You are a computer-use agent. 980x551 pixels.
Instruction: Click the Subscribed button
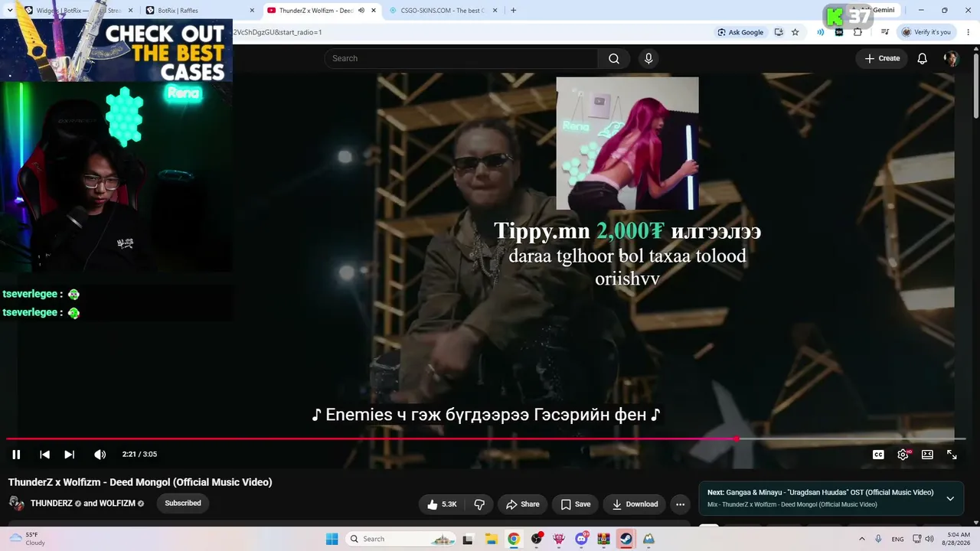click(x=183, y=504)
